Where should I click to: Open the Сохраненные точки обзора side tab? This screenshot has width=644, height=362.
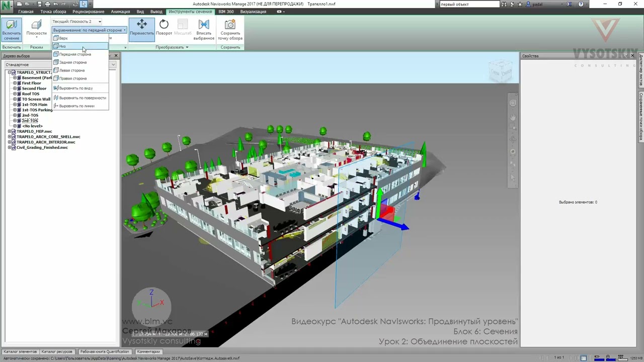[641, 116]
